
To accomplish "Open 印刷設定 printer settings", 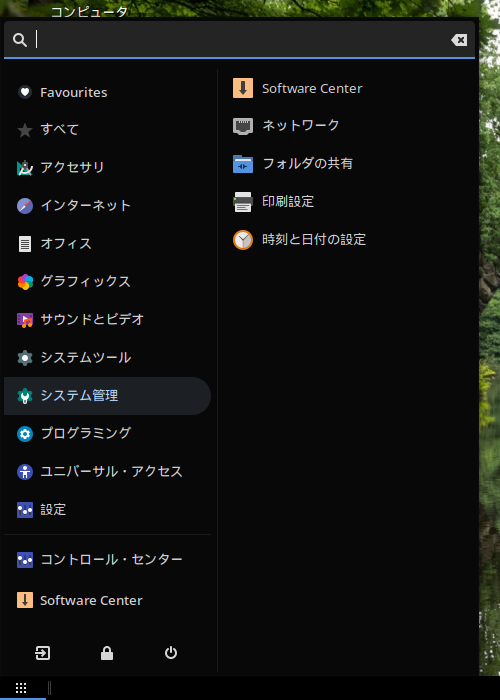I will [x=273, y=202].
